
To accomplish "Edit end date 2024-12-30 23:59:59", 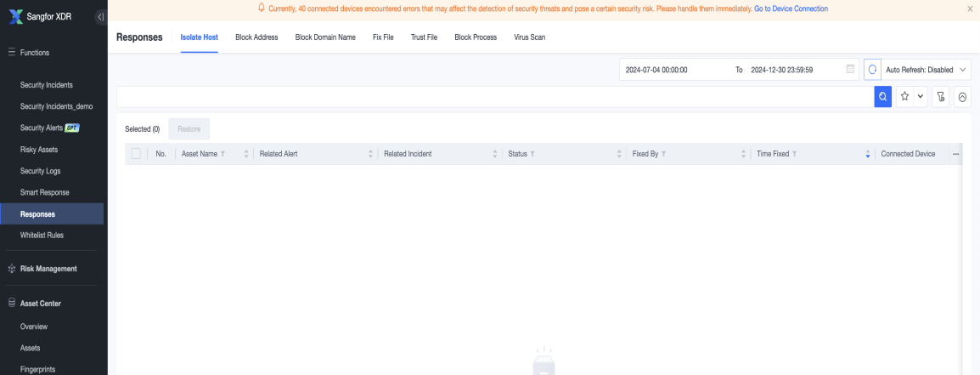I will pyautogui.click(x=781, y=70).
